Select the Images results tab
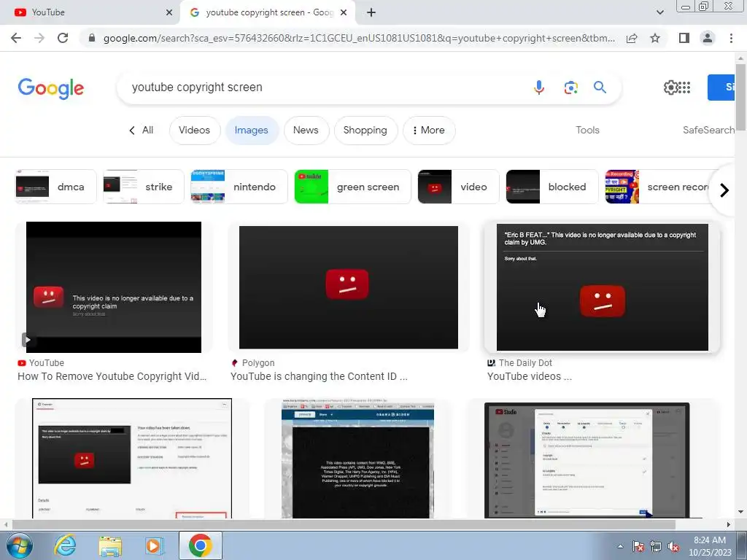 tap(252, 130)
